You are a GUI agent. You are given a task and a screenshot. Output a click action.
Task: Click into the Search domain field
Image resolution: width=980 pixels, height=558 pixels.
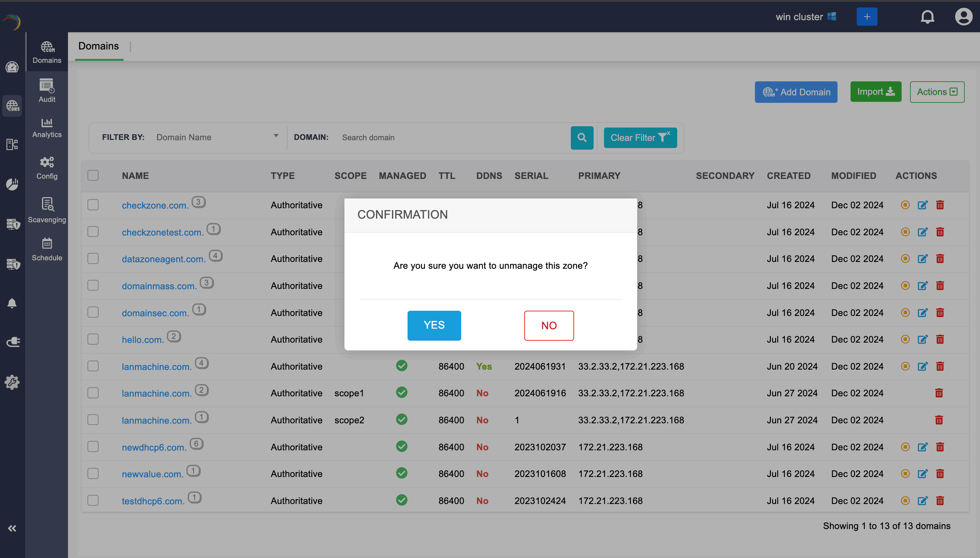tap(452, 138)
